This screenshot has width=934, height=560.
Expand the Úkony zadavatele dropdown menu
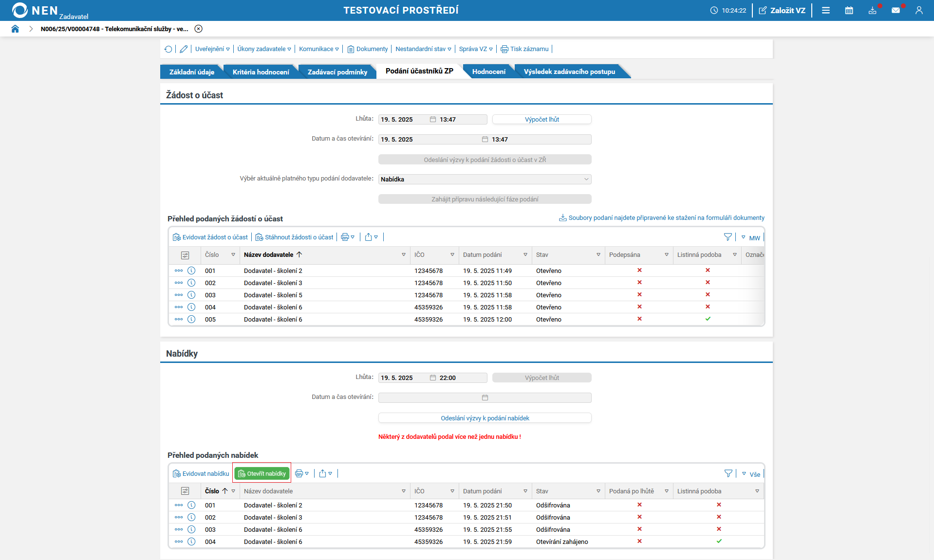pos(264,49)
